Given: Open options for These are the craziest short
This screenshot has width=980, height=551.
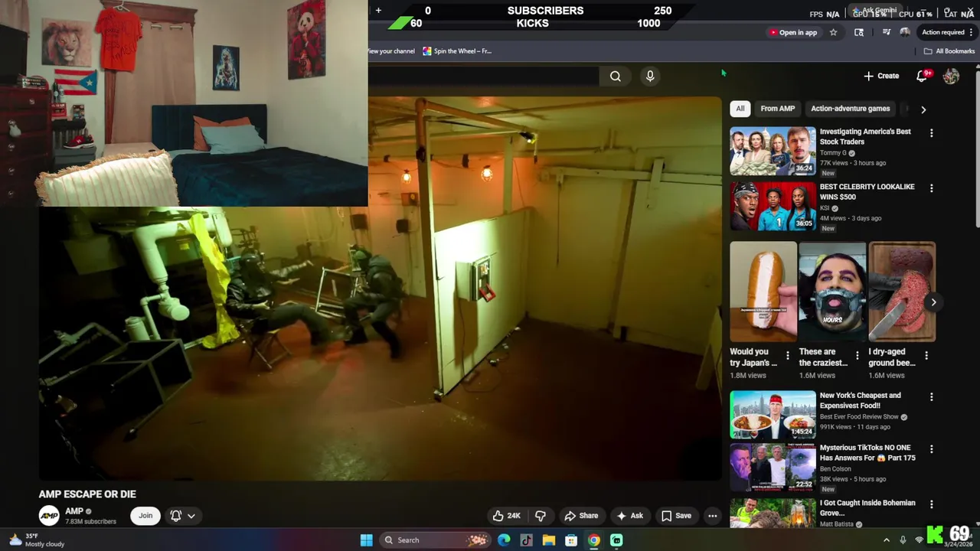Looking at the screenshot, I should (857, 355).
